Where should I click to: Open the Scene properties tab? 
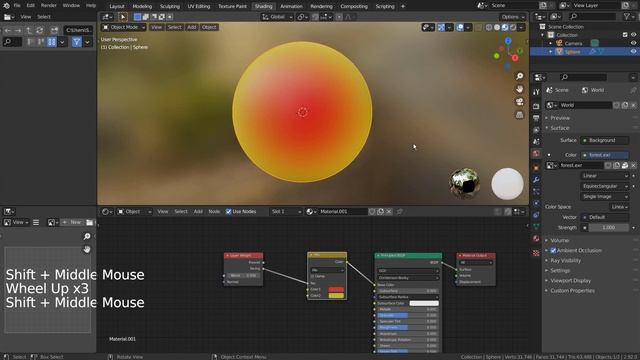(536, 141)
